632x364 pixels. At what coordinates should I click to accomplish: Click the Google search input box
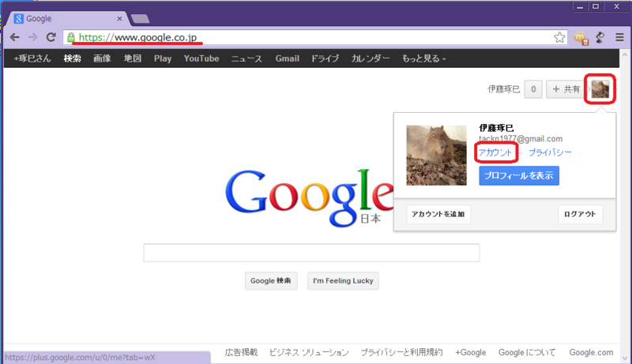coord(311,253)
